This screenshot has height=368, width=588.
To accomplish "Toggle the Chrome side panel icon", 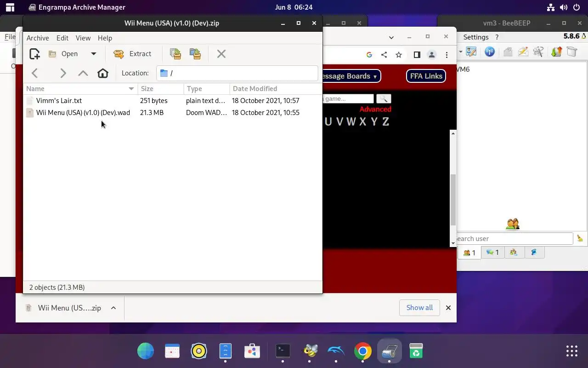I will (417, 55).
